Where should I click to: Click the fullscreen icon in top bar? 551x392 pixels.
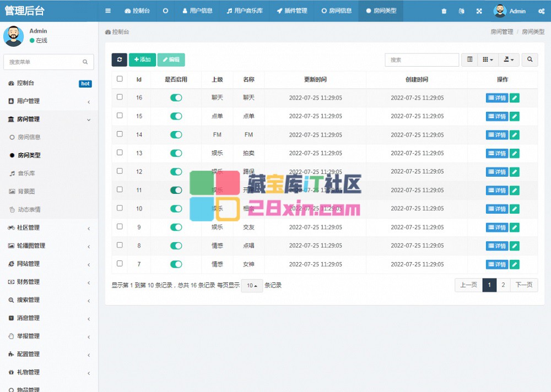479,11
